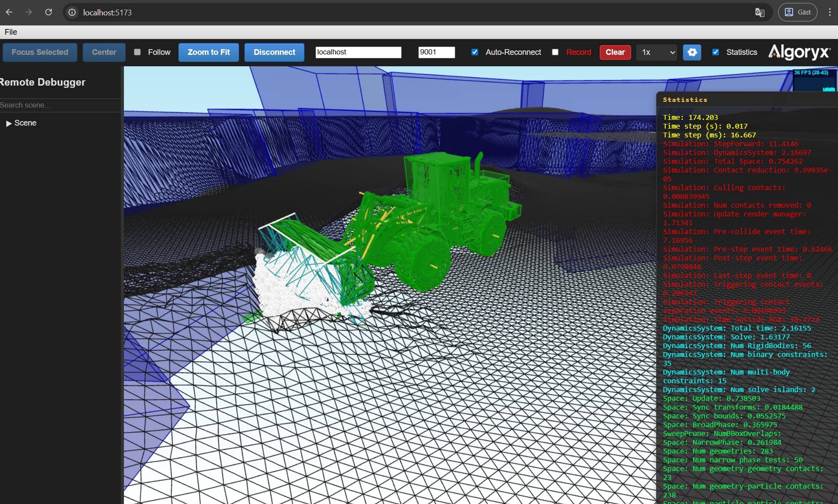The height and width of the screenshot is (504, 838).
Task: Click the Algoryx logo
Action: click(x=799, y=52)
